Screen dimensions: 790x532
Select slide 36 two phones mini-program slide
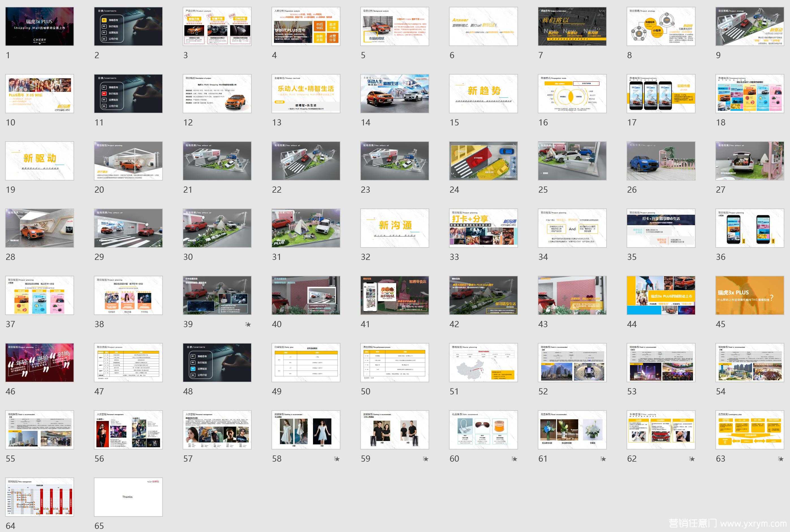(x=750, y=228)
